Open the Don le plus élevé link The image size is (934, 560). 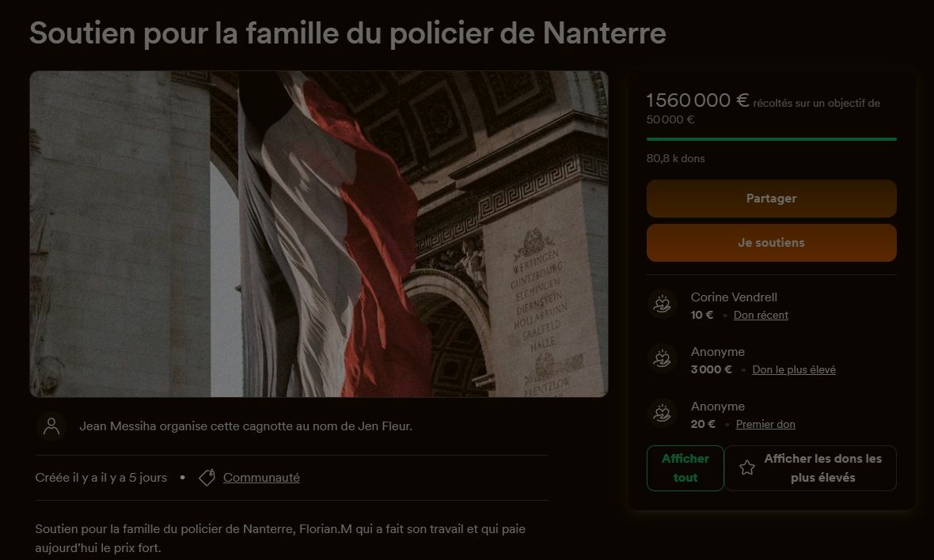pyautogui.click(x=794, y=370)
